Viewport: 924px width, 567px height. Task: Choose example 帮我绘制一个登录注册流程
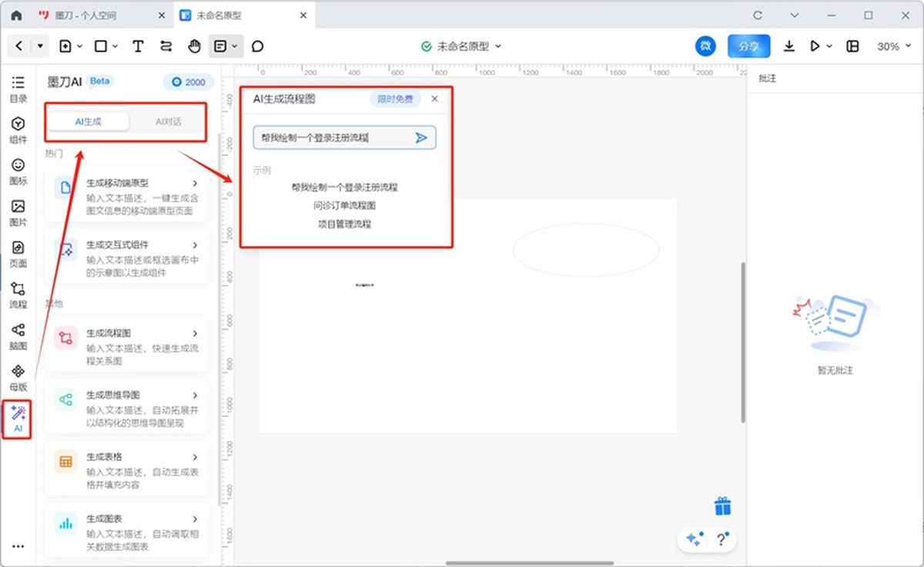tap(344, 187)
